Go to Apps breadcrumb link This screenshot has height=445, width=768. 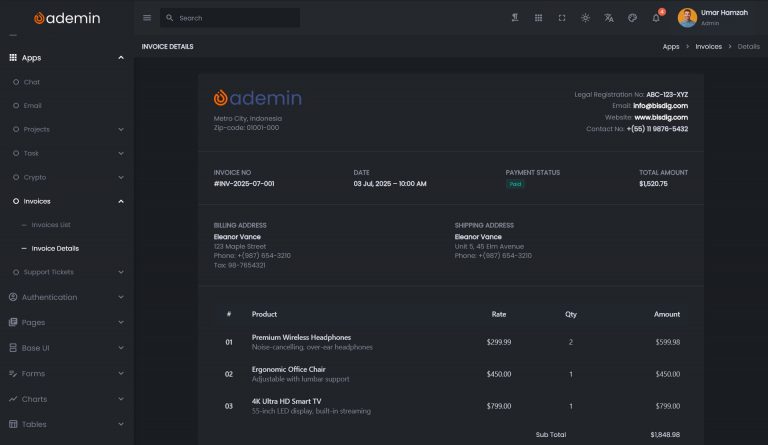(x=671, y=47)
